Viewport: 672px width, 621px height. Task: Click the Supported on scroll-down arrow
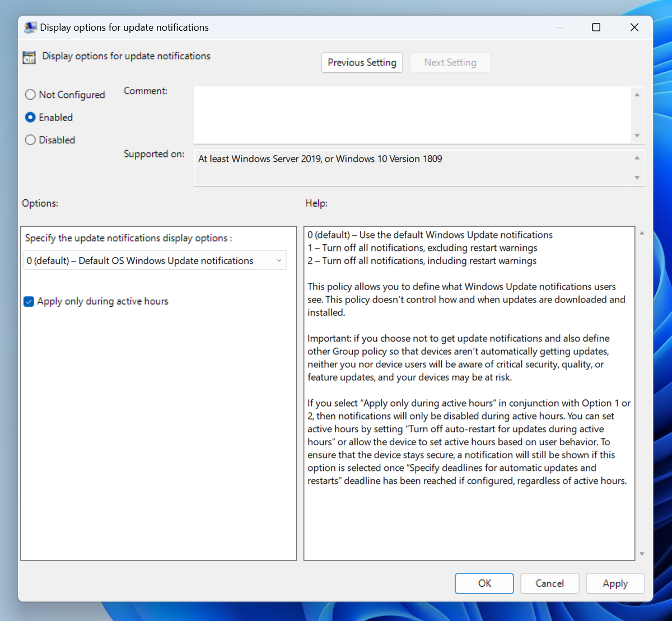tap(637, 178)
